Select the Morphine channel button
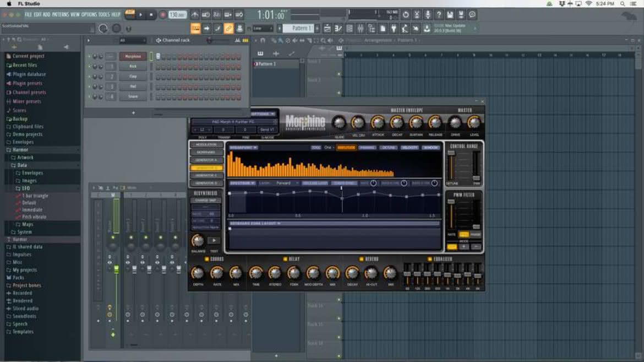This screenshot has height=362, width=644. pos(133,56)
